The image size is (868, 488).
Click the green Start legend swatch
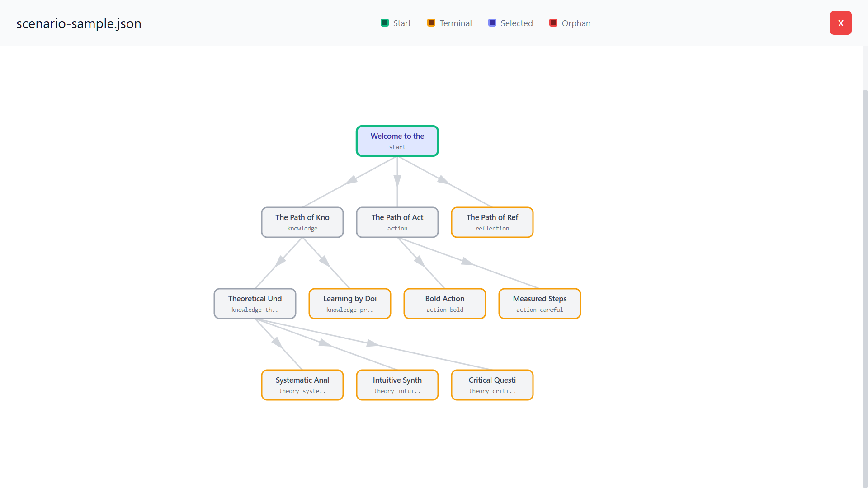[x=384, y=23]
